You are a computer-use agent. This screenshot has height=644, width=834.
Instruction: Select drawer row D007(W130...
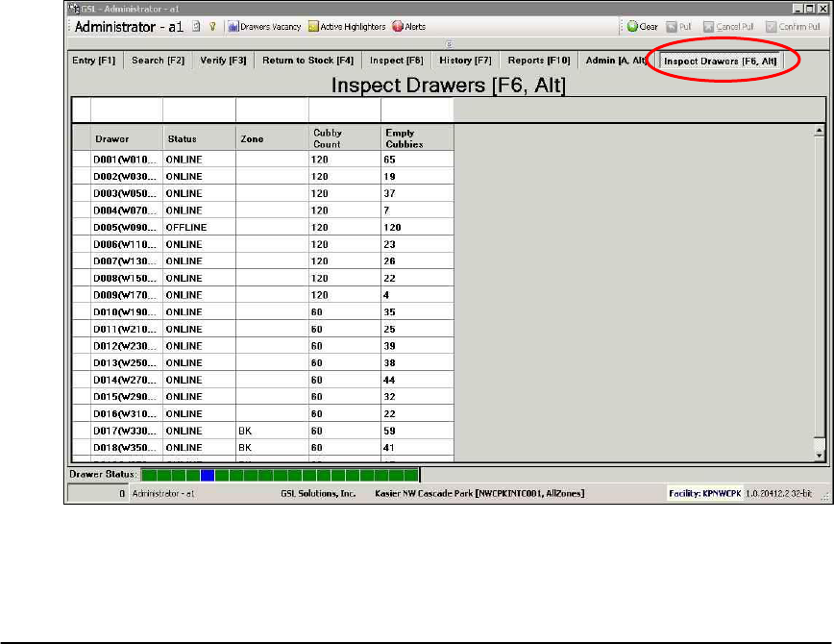[x=263, y=261]
